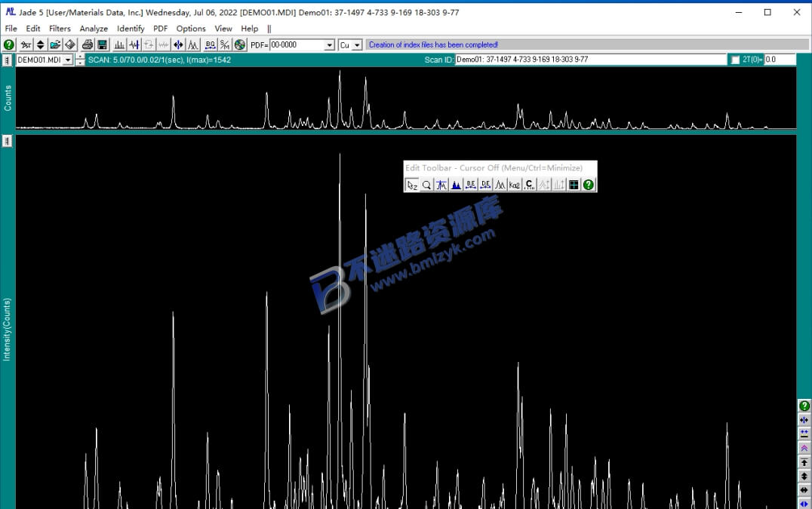The width and height of the screenshot is (812, 509).
Task: Click the green help icon in Edit Toolbar
Action: (x=589, y=185)
